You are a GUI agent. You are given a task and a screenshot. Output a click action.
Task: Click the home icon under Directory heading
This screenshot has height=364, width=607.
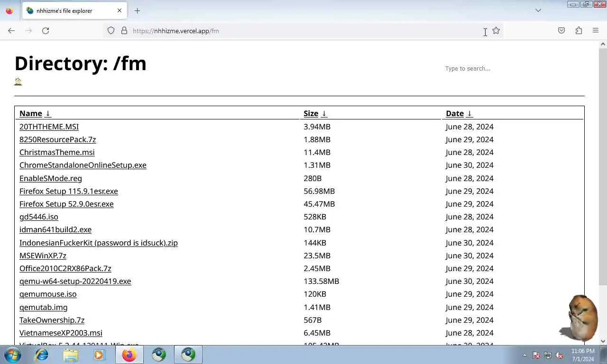tap(18, 82)
